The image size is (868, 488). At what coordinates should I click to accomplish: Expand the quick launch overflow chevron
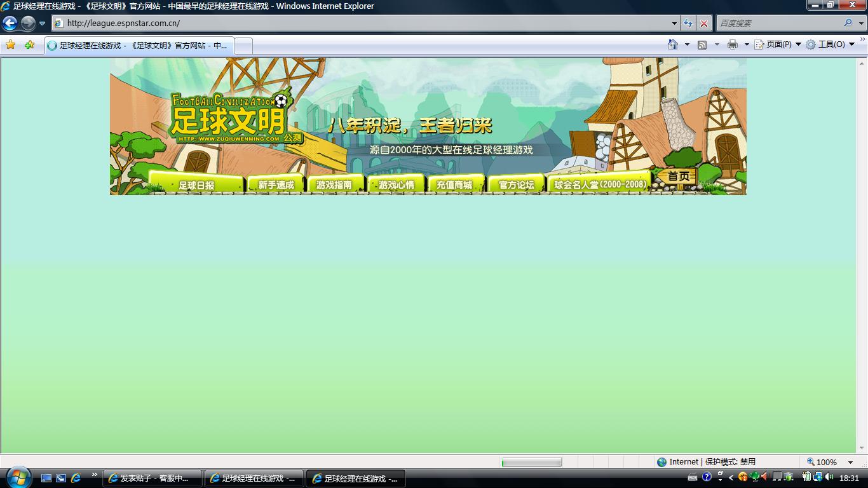tap(95, 475)
